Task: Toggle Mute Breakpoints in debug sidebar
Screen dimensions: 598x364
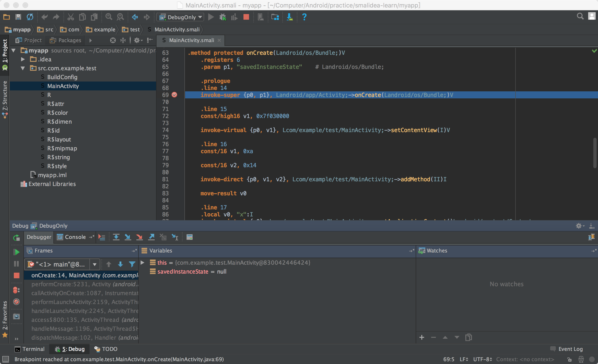Action: tap(16, 302)
